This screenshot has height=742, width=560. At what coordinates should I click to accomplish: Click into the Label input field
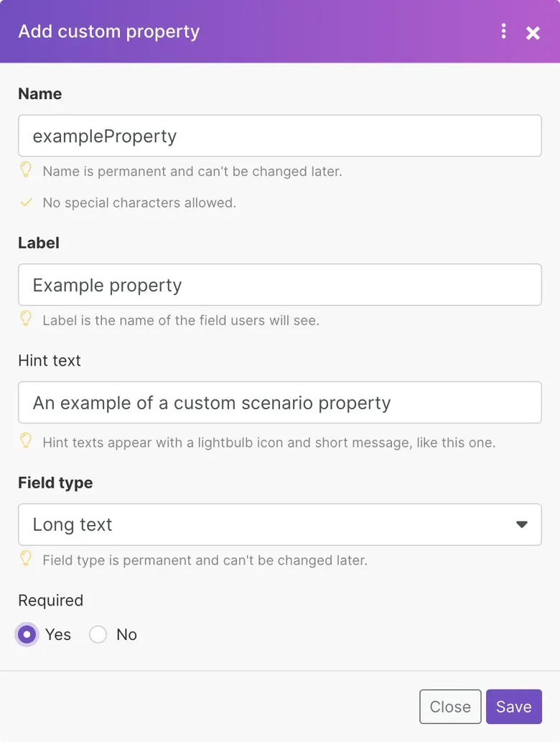280,285
